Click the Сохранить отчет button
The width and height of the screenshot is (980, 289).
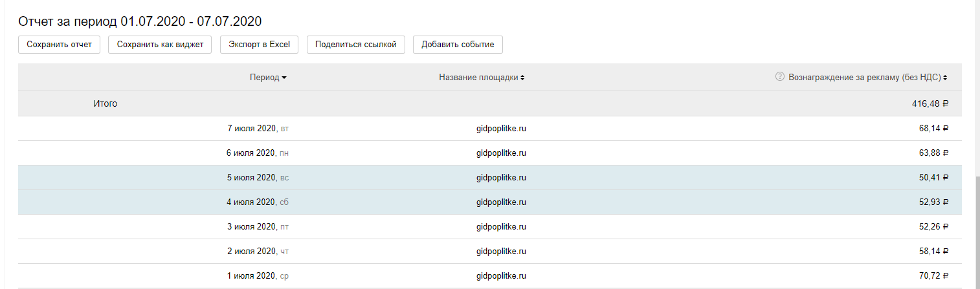pos(60,45)
